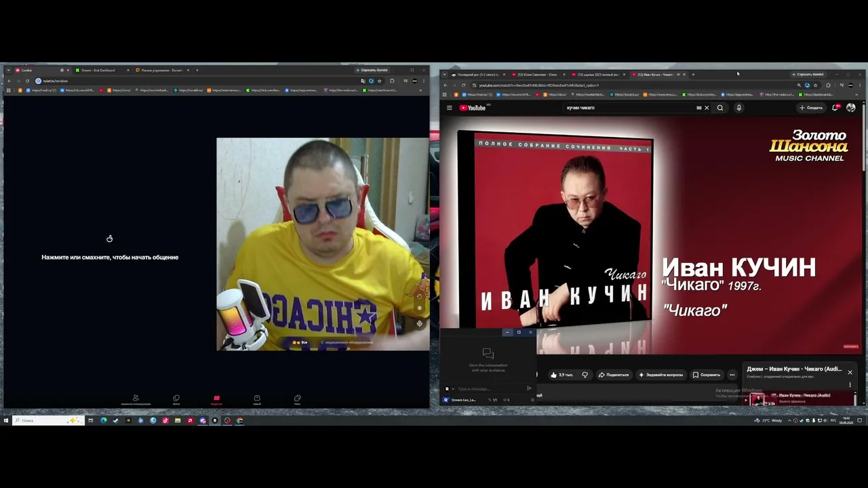This screenshot has height=488, width=868.
Task: Reload the YouTube browser page
Action: click(463, 85)
